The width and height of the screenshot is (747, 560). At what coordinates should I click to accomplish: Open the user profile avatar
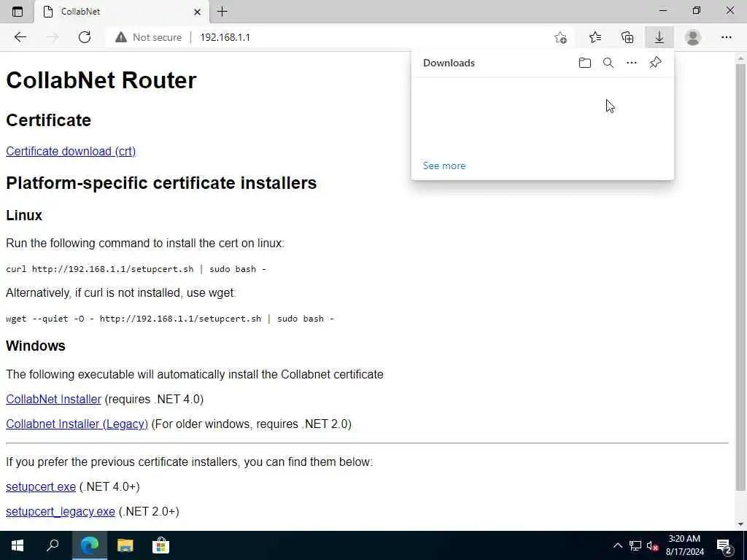click(x=693, y=37)
